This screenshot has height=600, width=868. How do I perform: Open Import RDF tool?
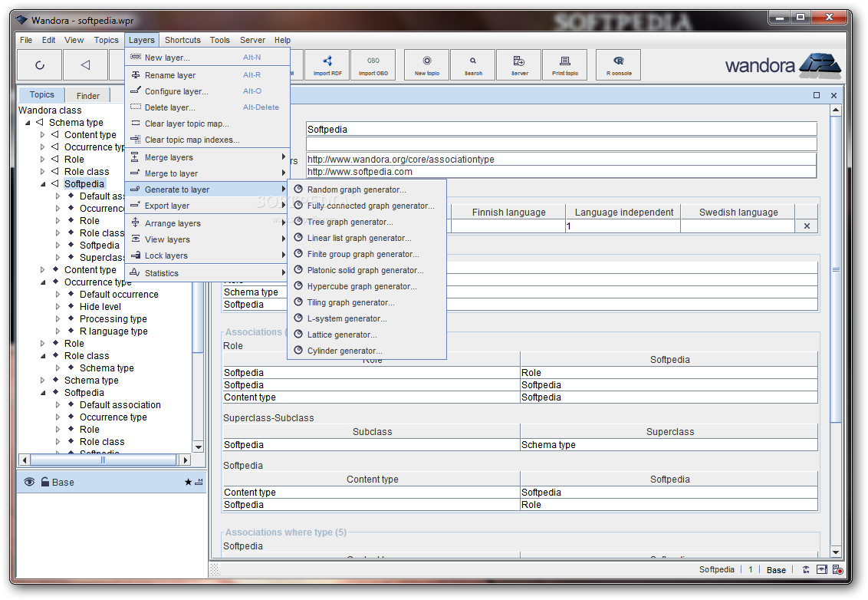click(327, 64)
